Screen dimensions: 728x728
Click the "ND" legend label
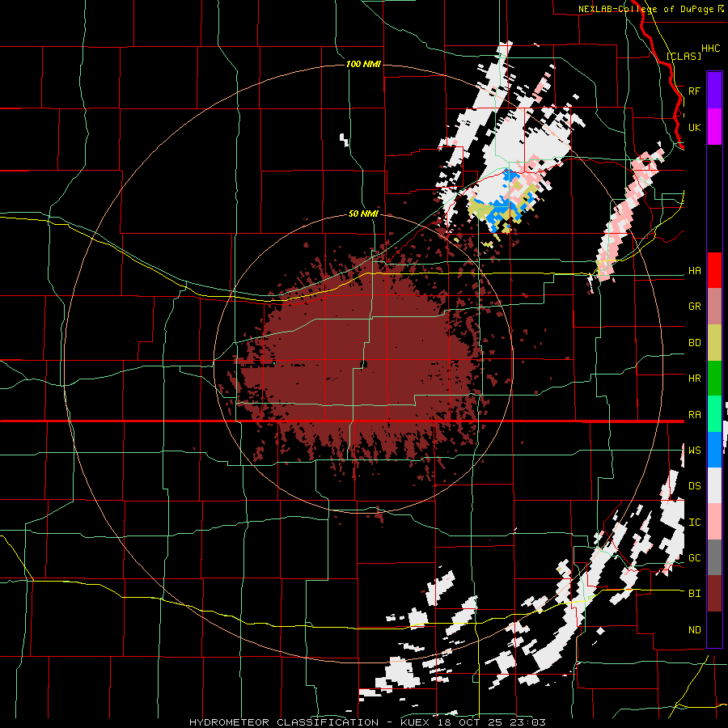[694, 630]
